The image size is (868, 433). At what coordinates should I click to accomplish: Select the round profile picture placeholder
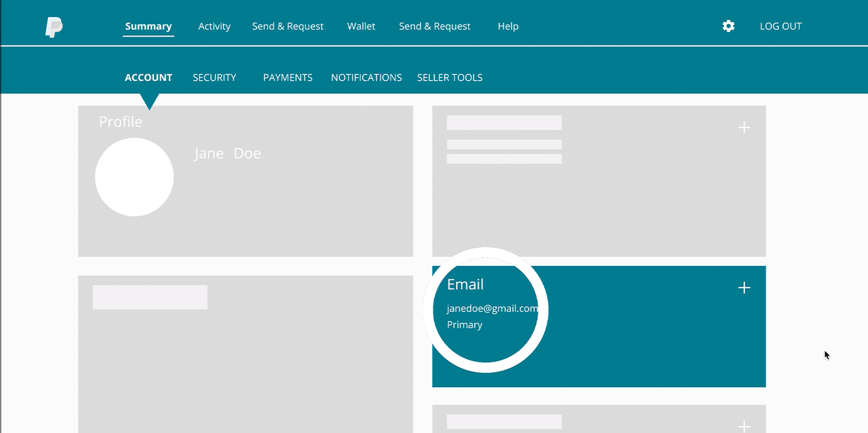134,177
